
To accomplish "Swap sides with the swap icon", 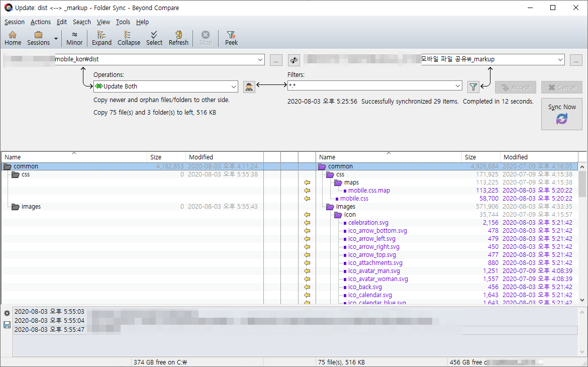I will coord(294,60).
